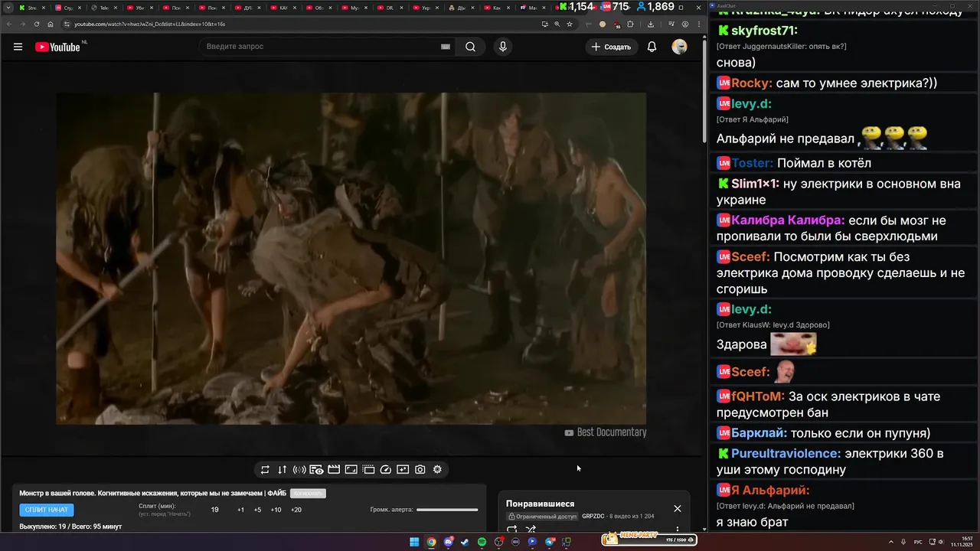Click the up-down arrows icon in toolbar

click(x=282, y=470)
